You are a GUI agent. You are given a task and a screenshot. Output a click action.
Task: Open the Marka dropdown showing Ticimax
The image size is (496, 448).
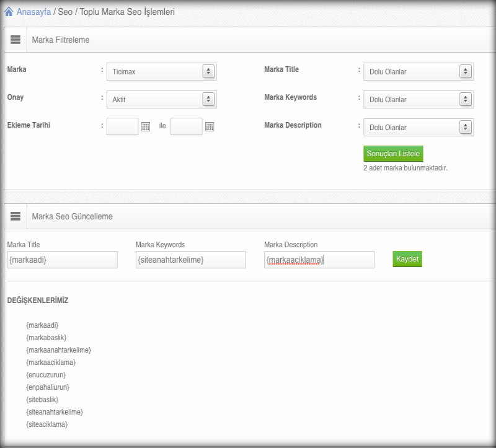[161, 72]
